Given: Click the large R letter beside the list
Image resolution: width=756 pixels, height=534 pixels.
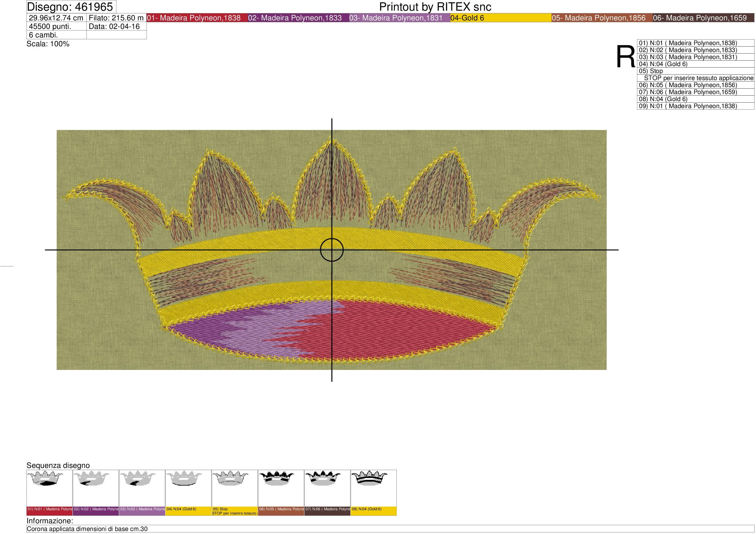Looking at the screenshot, I should tap(625, 57).
